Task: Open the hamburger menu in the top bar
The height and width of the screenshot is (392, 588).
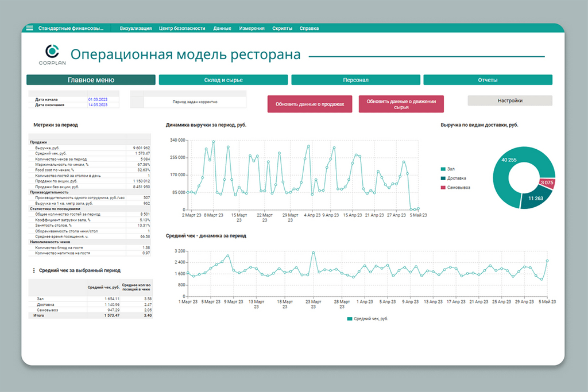Action: [x=29, y=28]
